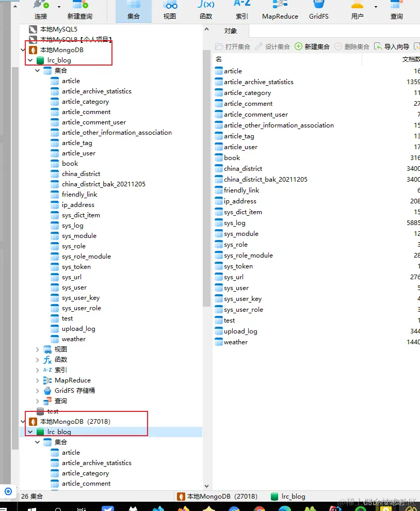Select the 本地MySQL5 connection
Viewport: 420px width, 511px height.
click(59, 29)
